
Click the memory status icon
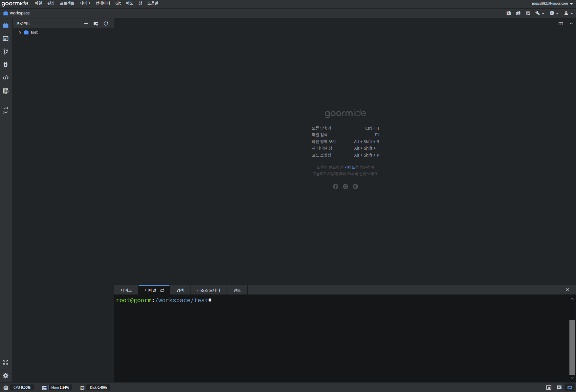coord(44,388)
